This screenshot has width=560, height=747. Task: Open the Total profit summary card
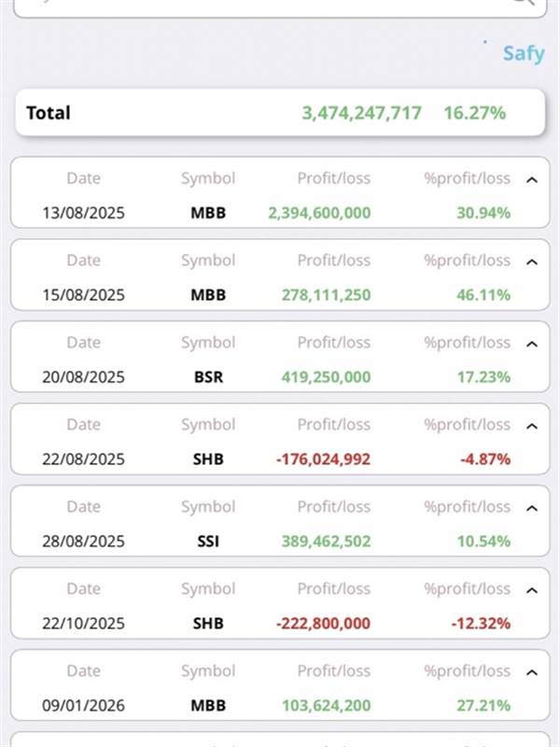pyautogui.click(x=280, y=113)
